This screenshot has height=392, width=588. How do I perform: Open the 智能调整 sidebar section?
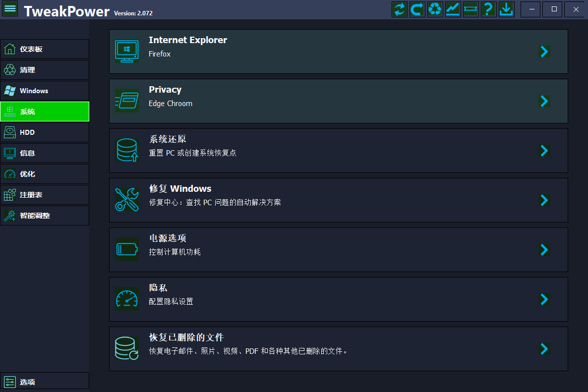pyautogui.click(x=45, y=216)
